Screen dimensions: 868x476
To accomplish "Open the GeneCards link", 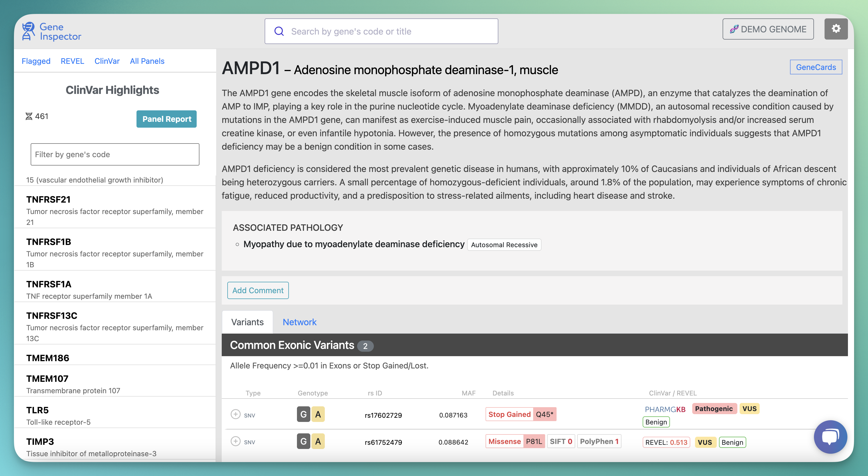I will coord(816,67).
